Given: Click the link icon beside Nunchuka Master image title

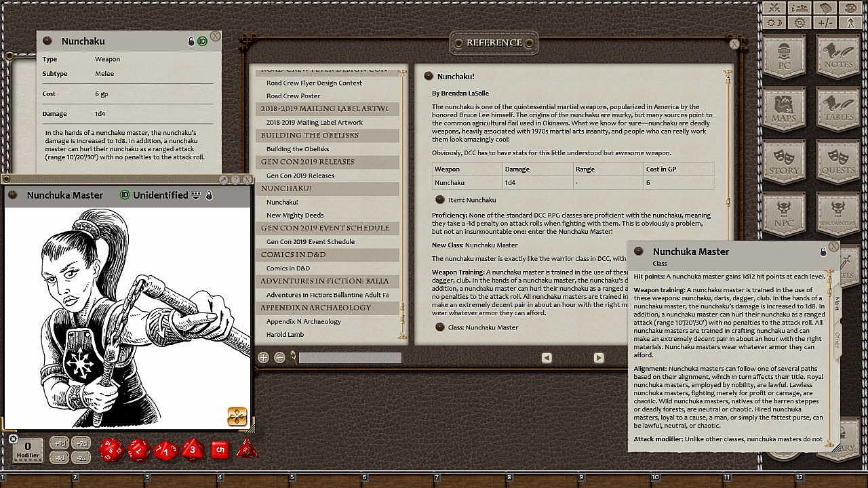Looking at the screenshot, I should (12, 195).
